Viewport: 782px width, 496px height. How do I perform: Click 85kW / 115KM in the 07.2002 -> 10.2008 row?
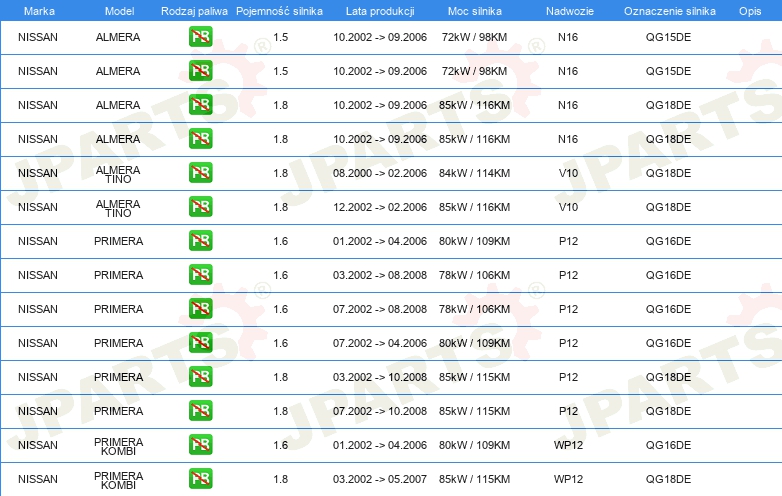click(x=474, y=411)
